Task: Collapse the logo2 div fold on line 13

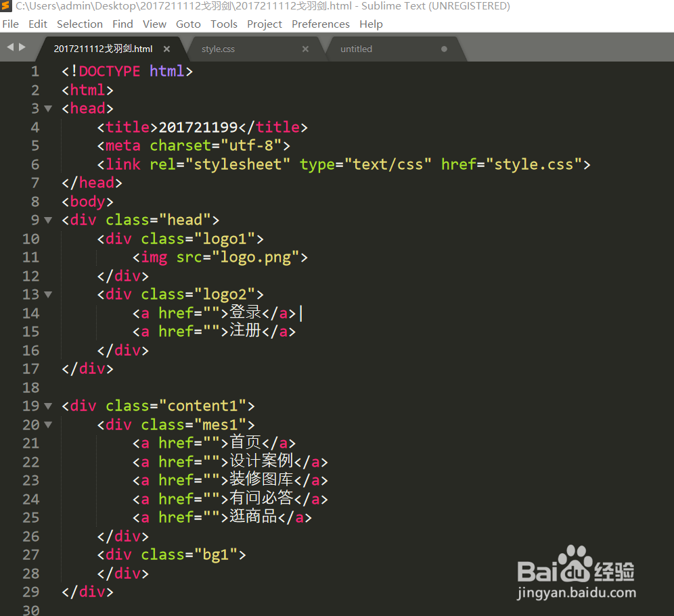Action: 48,295
